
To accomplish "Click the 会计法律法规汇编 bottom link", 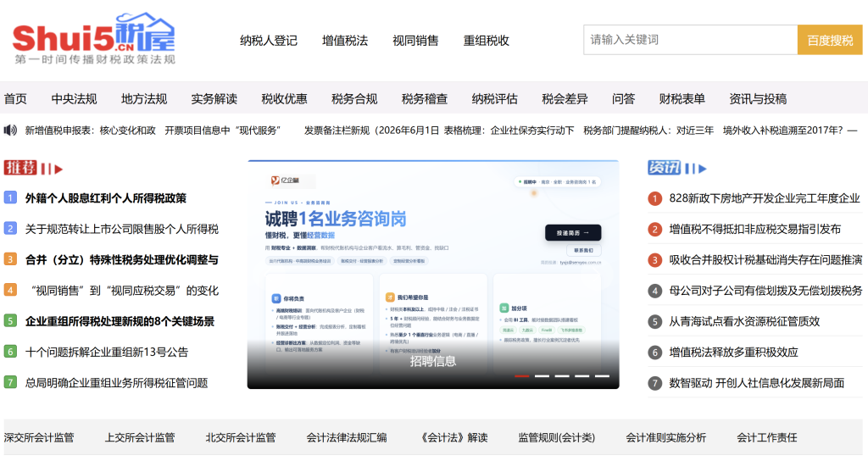I will [347, 438].
